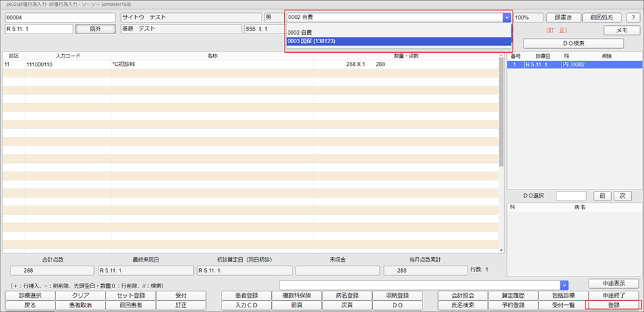The width and height of the screenshot is (644, 312).
Task: Toggle the 院外 button
Action: tap(95, 29)
